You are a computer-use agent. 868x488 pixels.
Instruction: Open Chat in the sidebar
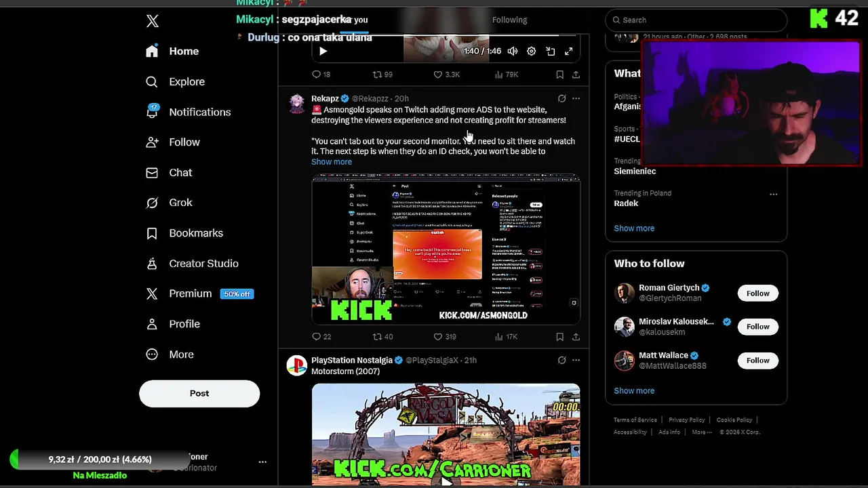click(170, 173)
